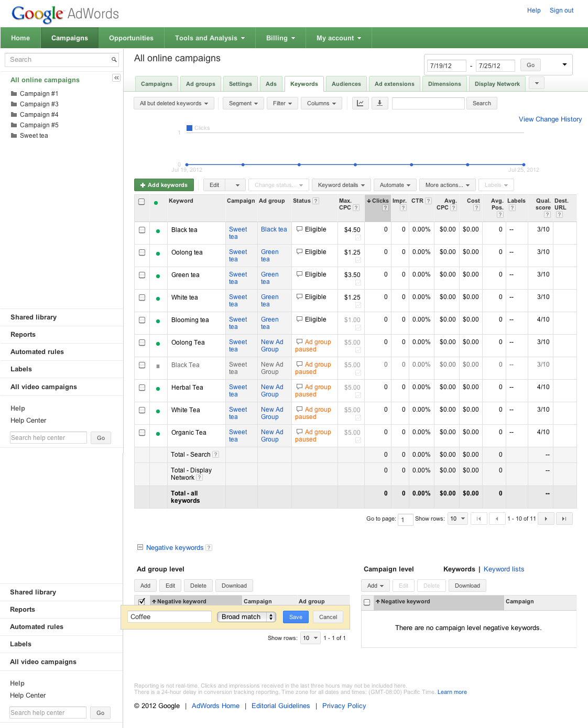Click speech bubble icon in Oolong tea status
588x728 pixels.
coord(299,252)
